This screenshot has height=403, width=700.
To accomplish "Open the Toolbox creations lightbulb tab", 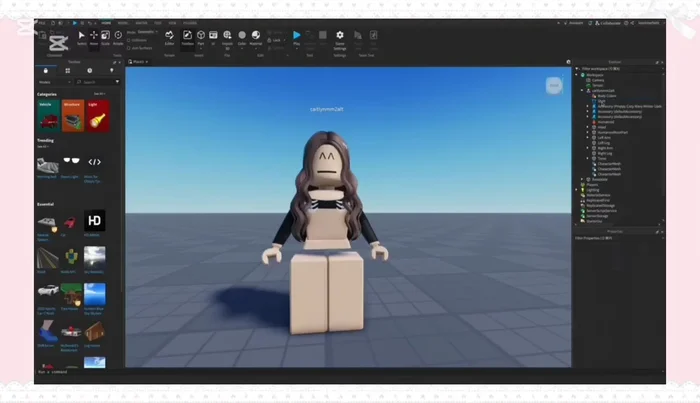I will point(112,71).
